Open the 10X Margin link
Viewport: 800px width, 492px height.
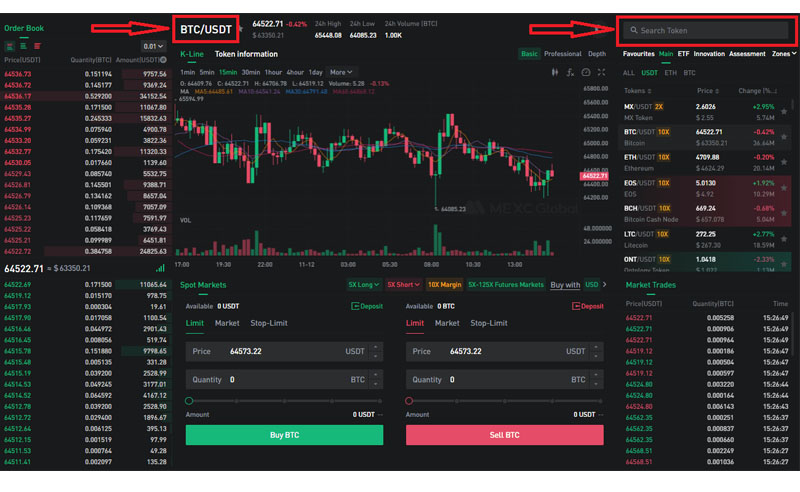coord(444,285)
